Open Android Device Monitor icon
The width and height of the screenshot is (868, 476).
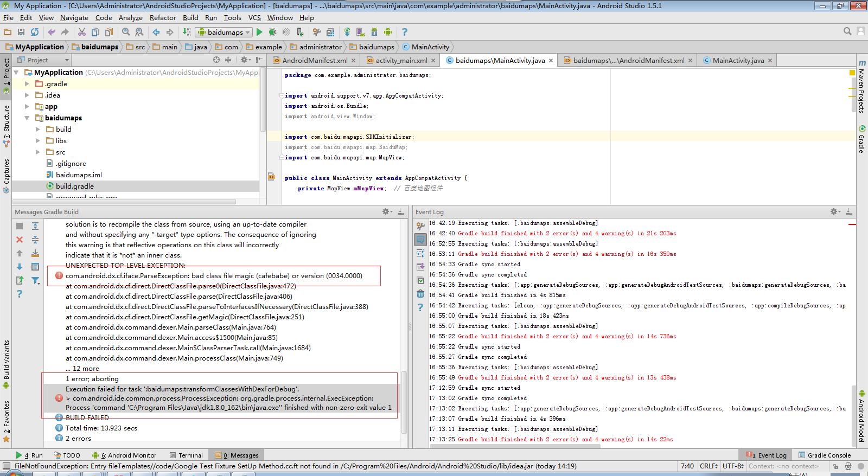click(388, 32)
